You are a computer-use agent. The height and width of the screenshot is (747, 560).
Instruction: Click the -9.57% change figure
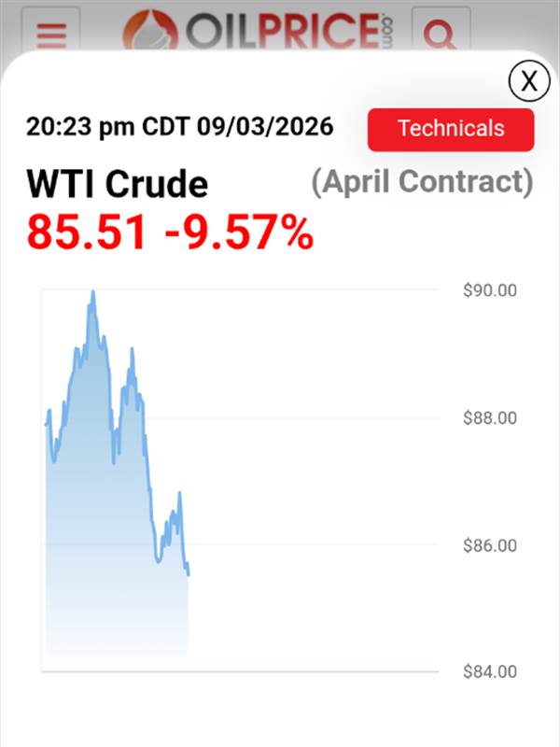(x=239, y=233)
